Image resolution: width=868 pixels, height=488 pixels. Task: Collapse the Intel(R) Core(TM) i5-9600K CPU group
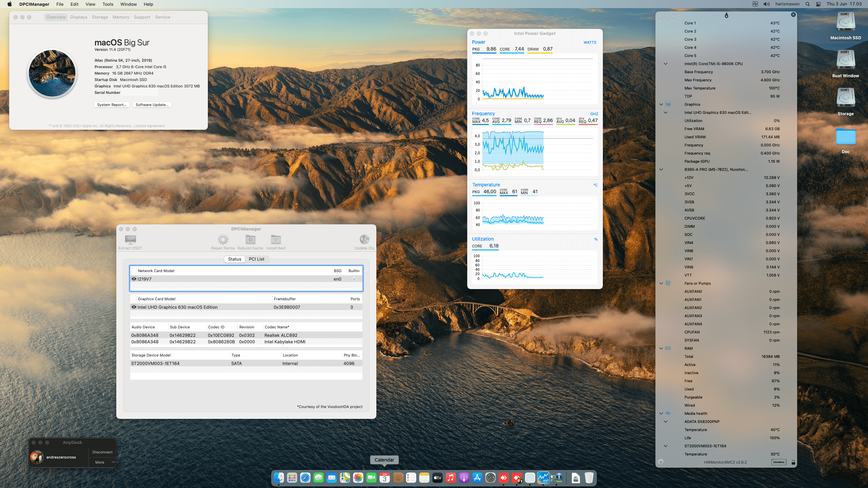(666, 64)
